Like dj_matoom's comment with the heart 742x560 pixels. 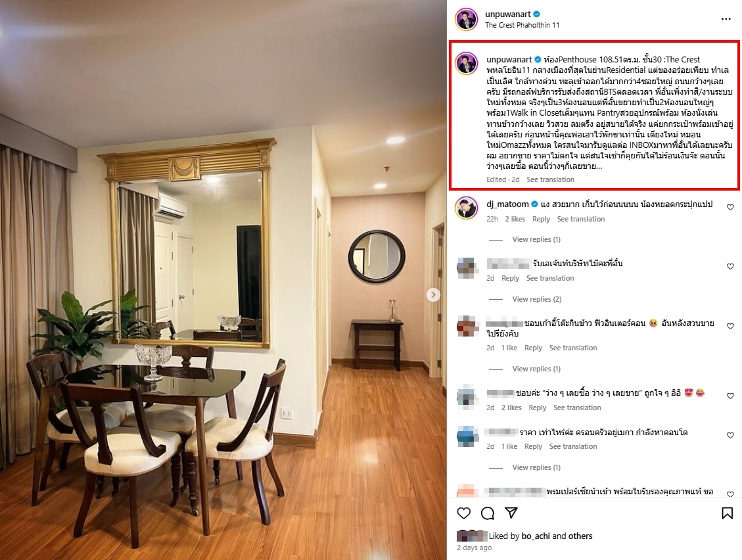pos(730,207)
